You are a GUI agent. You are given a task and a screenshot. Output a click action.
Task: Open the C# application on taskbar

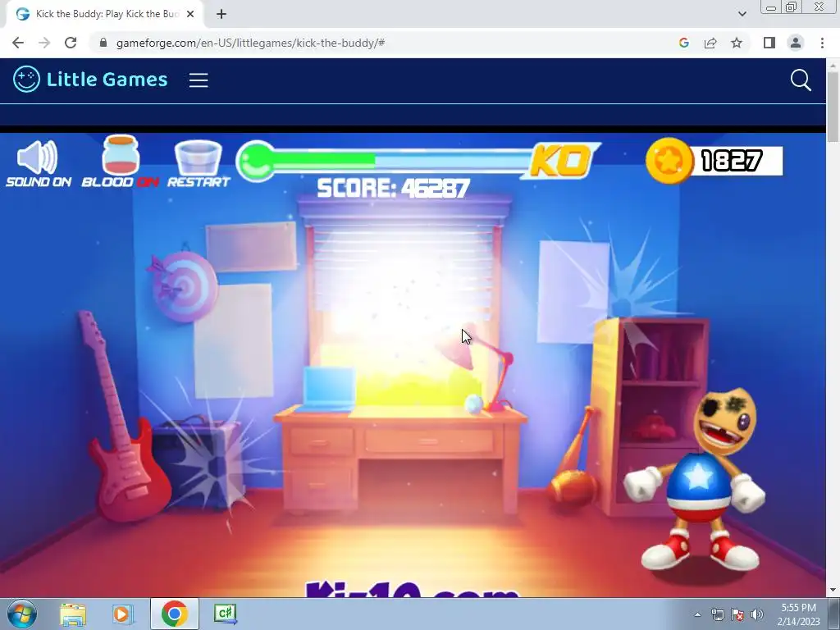point(225,614)
